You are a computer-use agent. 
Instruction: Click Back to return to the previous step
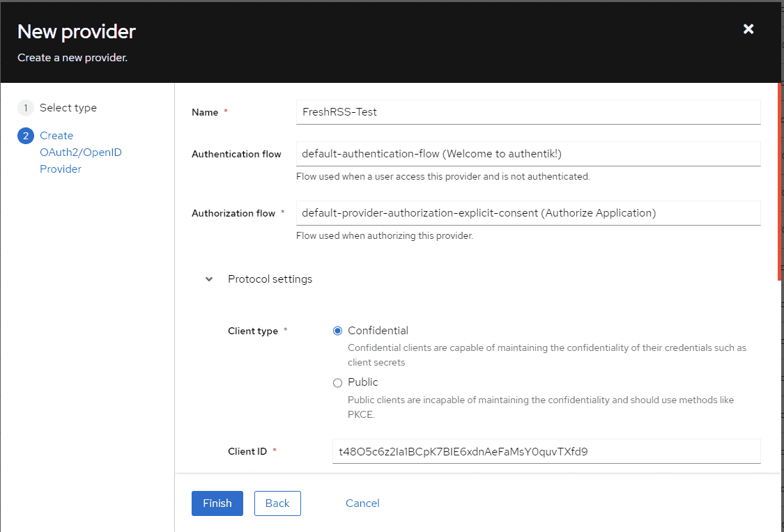coord(277,503)
